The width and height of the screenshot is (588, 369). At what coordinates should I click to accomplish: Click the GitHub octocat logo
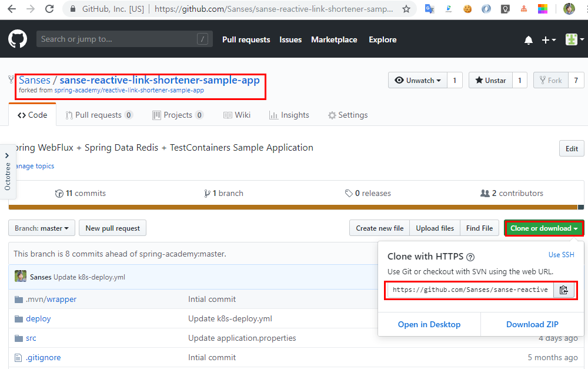18,39
